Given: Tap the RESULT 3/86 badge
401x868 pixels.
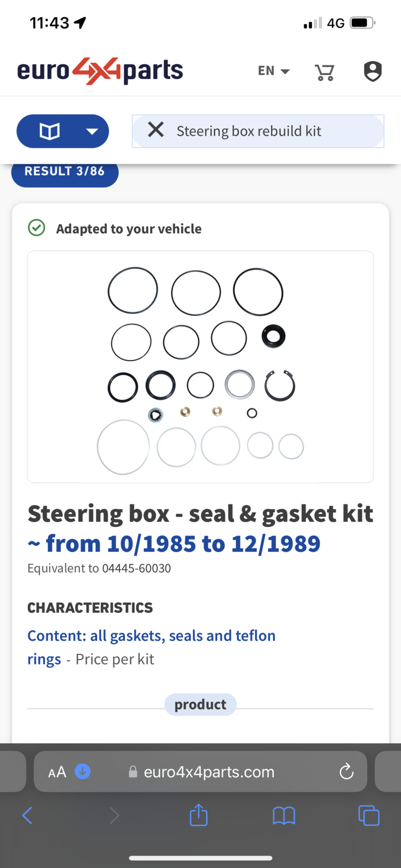Looking at the screenshot, I should (64, 172).
